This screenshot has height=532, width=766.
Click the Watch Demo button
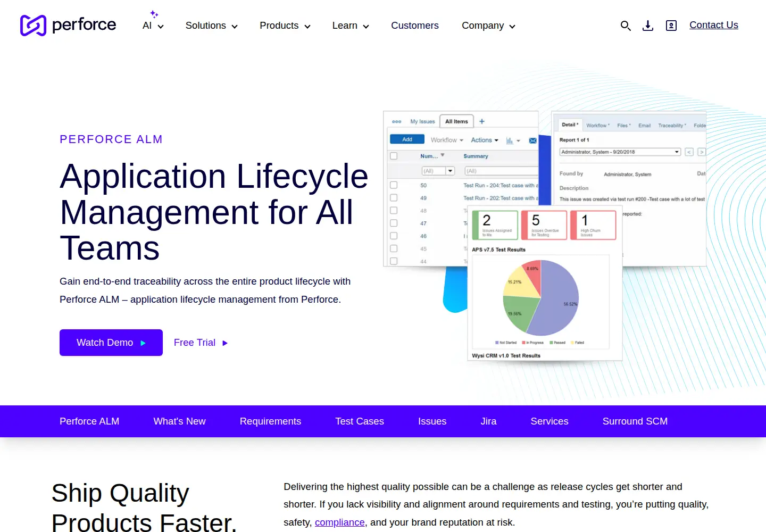click(111, 343)
